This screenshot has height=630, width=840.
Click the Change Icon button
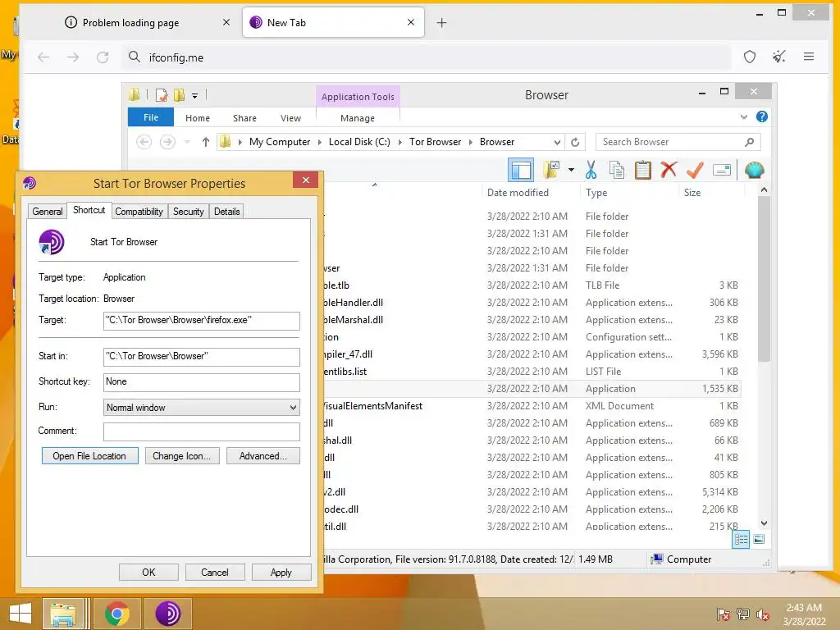[x=181, y=456]
